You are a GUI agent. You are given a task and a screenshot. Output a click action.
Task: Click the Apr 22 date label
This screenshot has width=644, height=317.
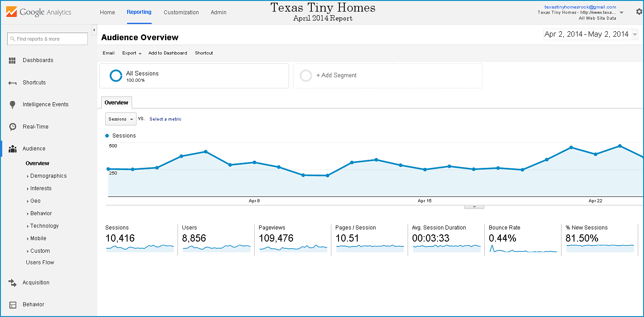(595, 201)
